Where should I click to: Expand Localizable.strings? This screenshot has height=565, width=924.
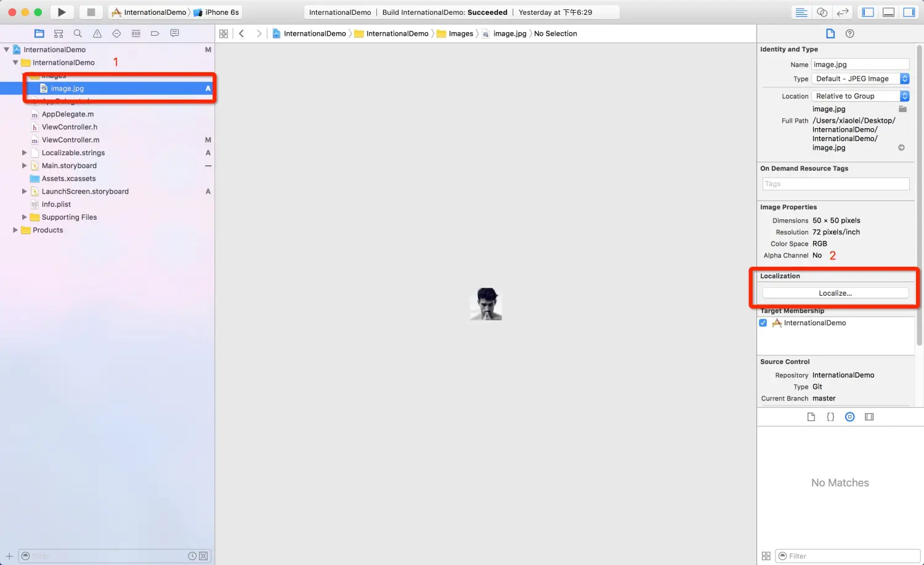click(x=25, y=153)
